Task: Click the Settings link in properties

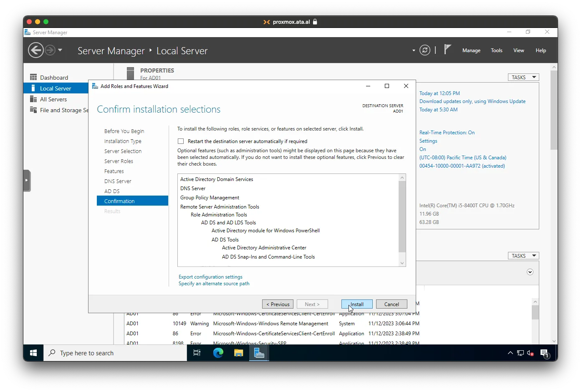Action: [x=428, y=141]
